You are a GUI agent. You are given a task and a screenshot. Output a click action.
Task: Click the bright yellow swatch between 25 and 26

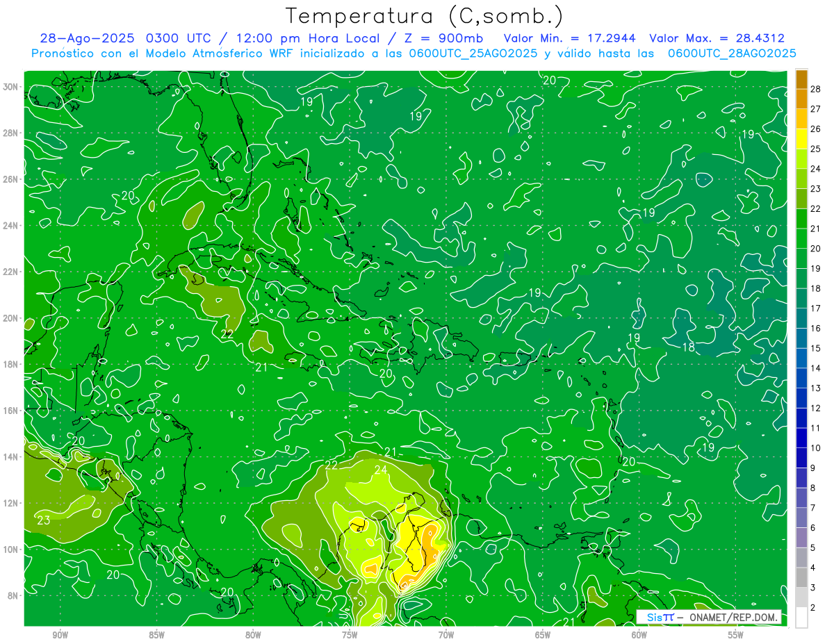(801, 138)
